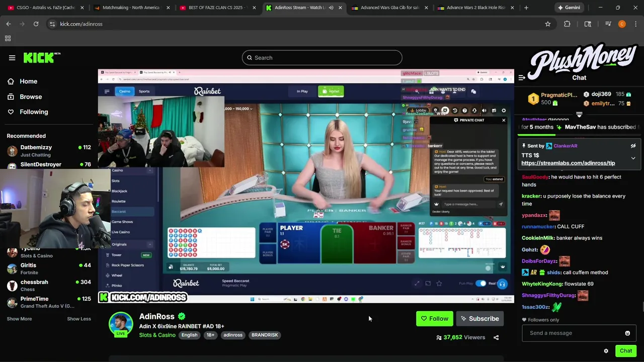This screenshot has height=362, width=644.
Task: Select the Rainbet Casino tab
Action: (x=124, y=91)
